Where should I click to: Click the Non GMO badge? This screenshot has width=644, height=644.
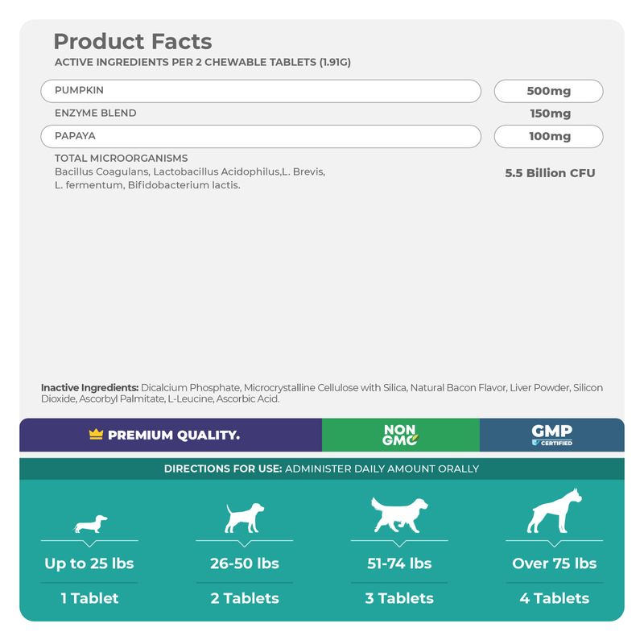400,435
